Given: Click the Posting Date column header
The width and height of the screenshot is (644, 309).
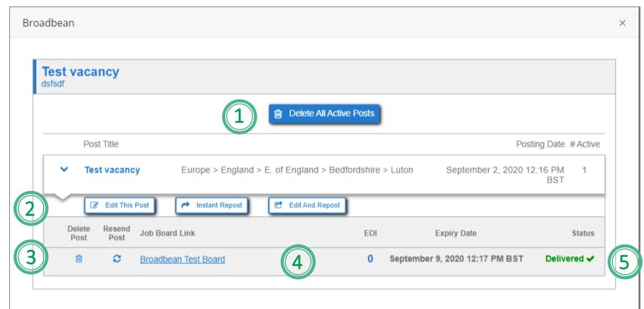Looking at the screenshot, I should point(540,144).
